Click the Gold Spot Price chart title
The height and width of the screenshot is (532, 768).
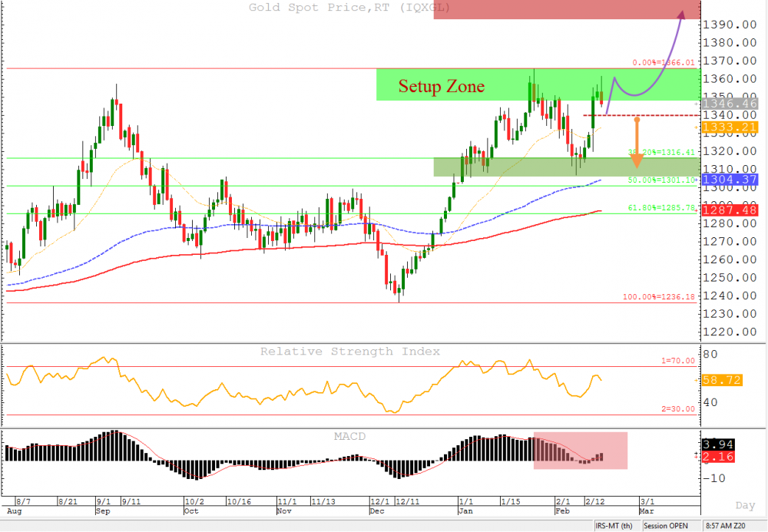point(349,8)
